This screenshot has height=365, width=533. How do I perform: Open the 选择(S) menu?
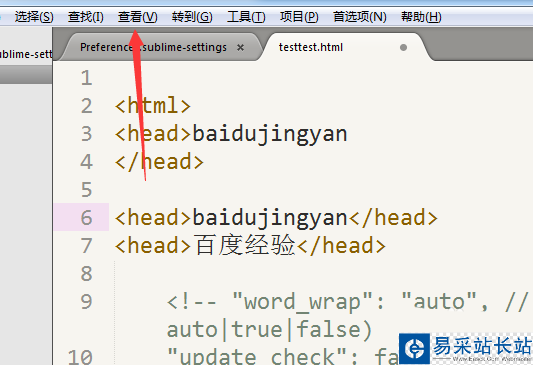(x=34, y=17)
